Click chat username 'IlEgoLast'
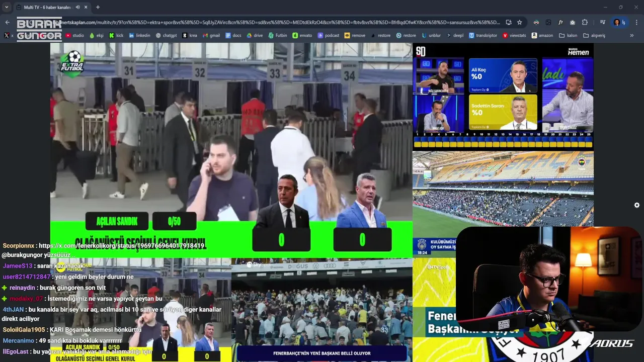 16,351
